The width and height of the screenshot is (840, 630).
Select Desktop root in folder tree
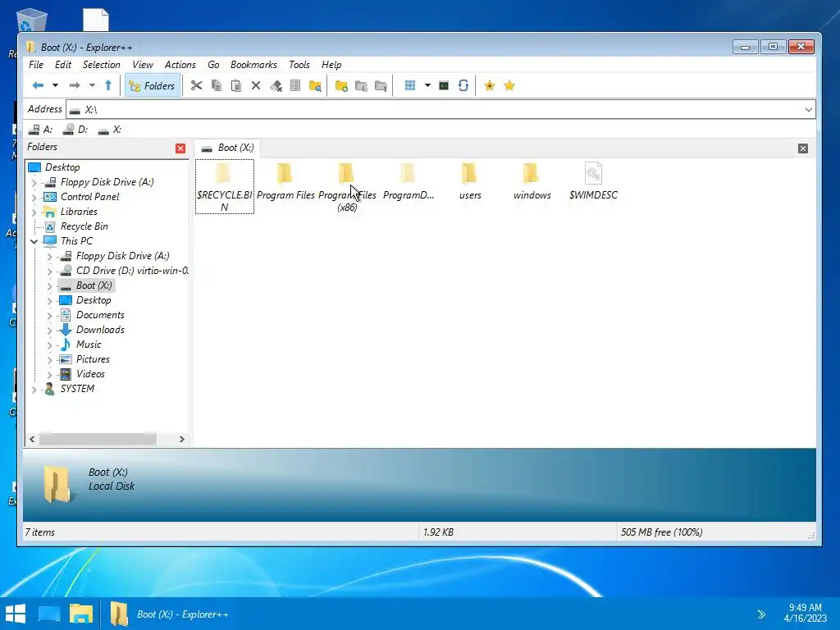pyautogui.click(x=62, y=167)
